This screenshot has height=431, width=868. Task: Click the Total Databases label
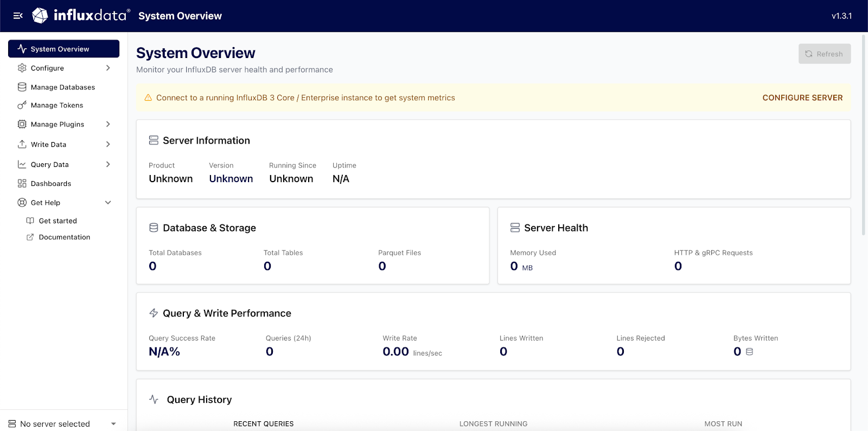point(175,253)
